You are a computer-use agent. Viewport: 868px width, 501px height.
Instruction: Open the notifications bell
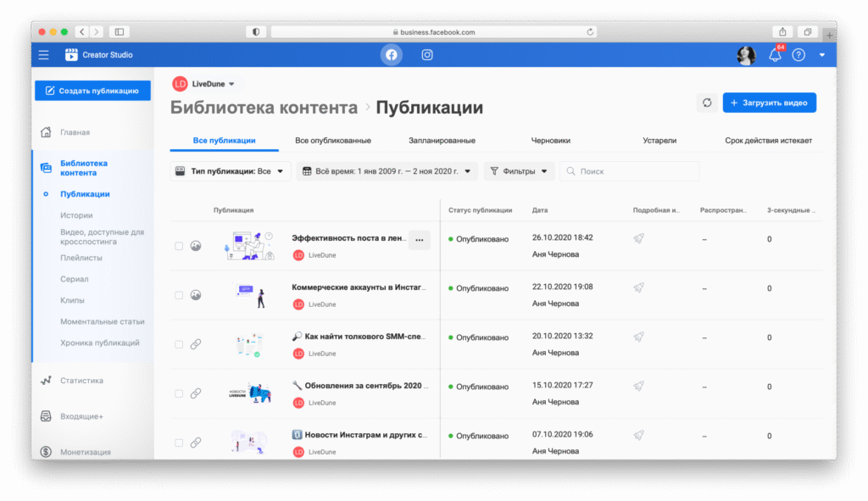pyautogui.click(x=775, y=55)
